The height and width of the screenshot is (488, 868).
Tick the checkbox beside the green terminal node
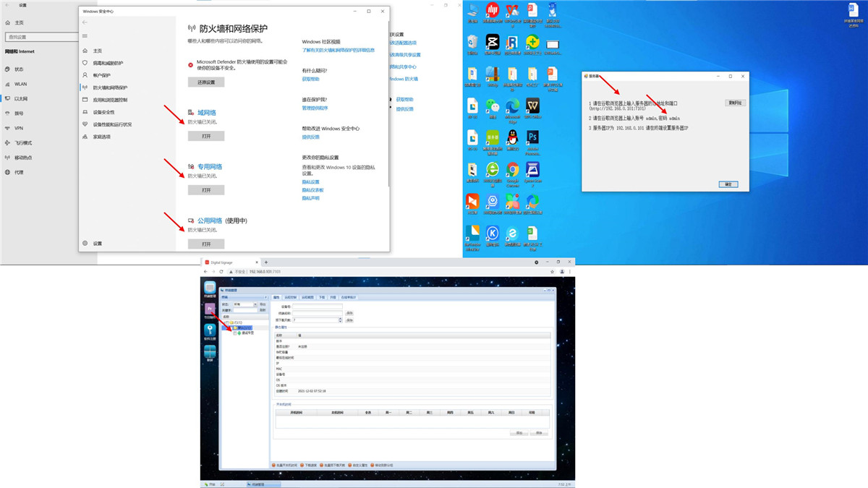[x=235, y=333]
